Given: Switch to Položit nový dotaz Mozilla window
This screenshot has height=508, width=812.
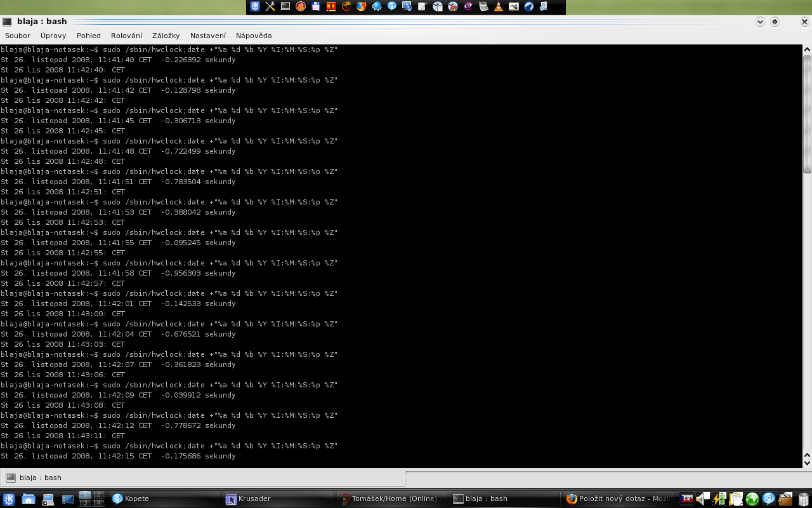Looking at the screenshot, I should pyautogui.click(x=618, y=499).
